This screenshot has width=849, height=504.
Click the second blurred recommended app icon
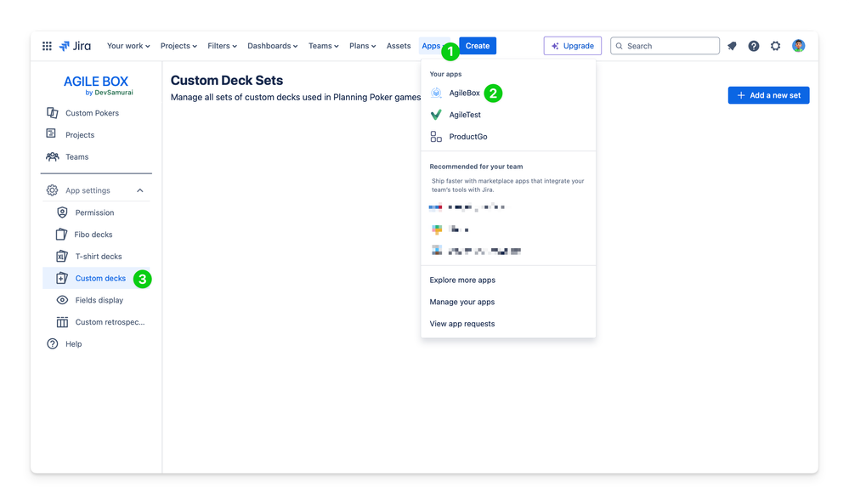pos(437,229)
